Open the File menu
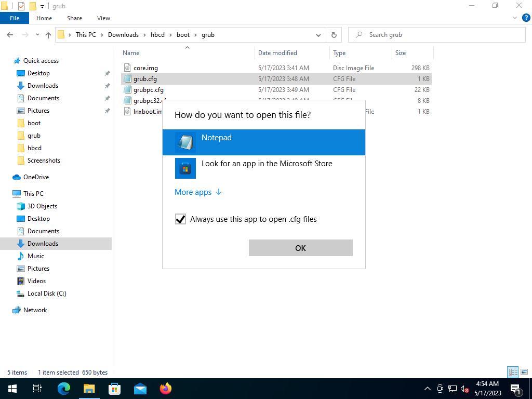Screen dimensions: 532x399 point(15,18)
